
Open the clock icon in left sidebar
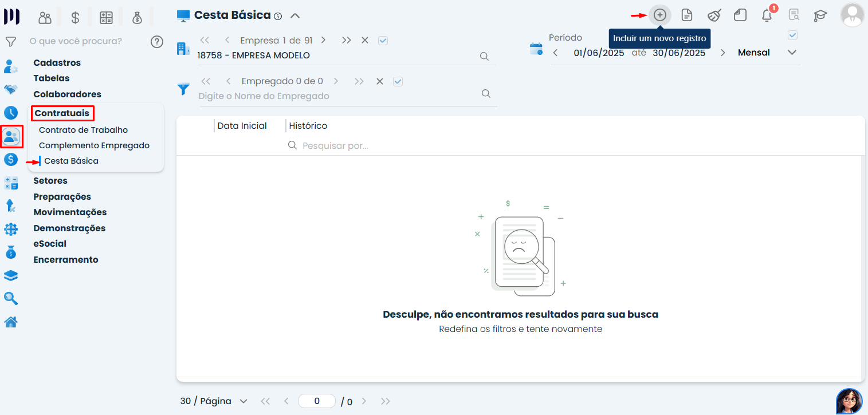pyautogui.click(x=11, y=112)
